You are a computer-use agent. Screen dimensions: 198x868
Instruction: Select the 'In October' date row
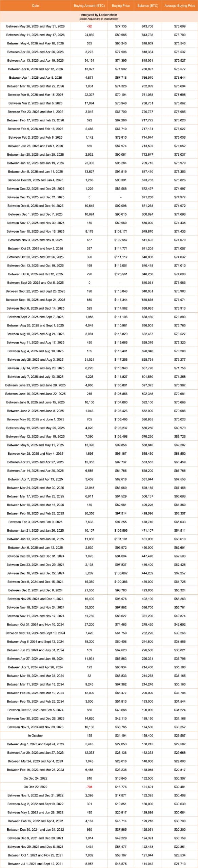[x=99, y=735]
